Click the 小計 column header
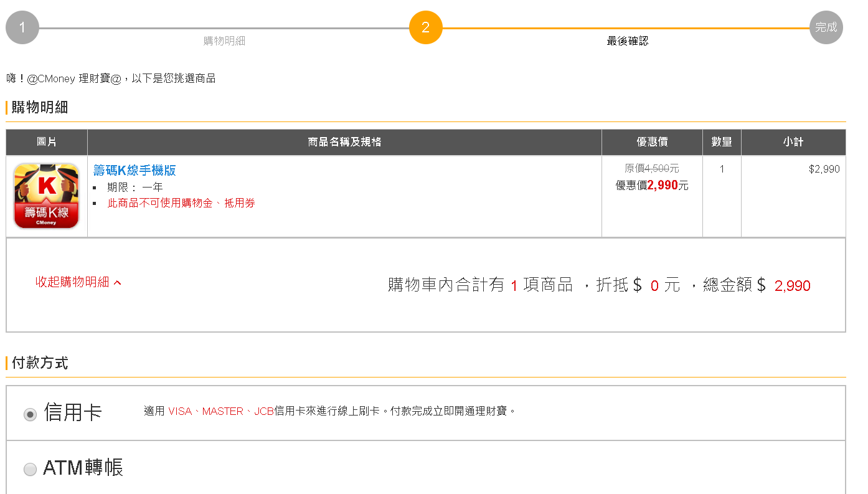868x494 pixels. coord(793,142)
